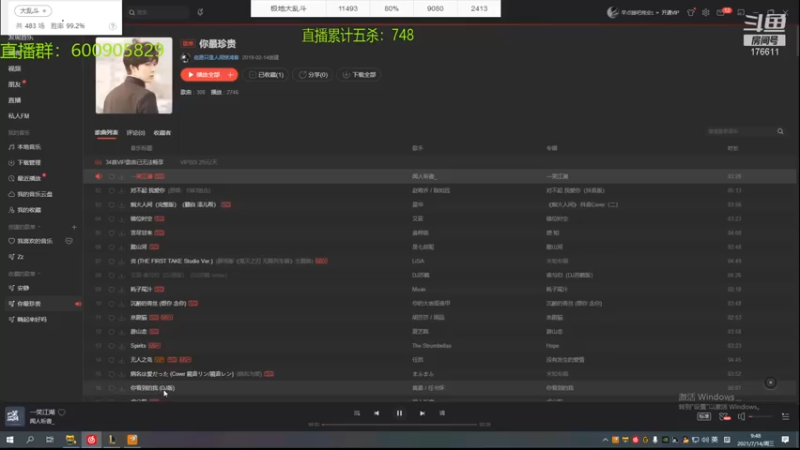The image size is (800, 450).
Task: Click the back-to-top round icon
Action: point(770,383)
